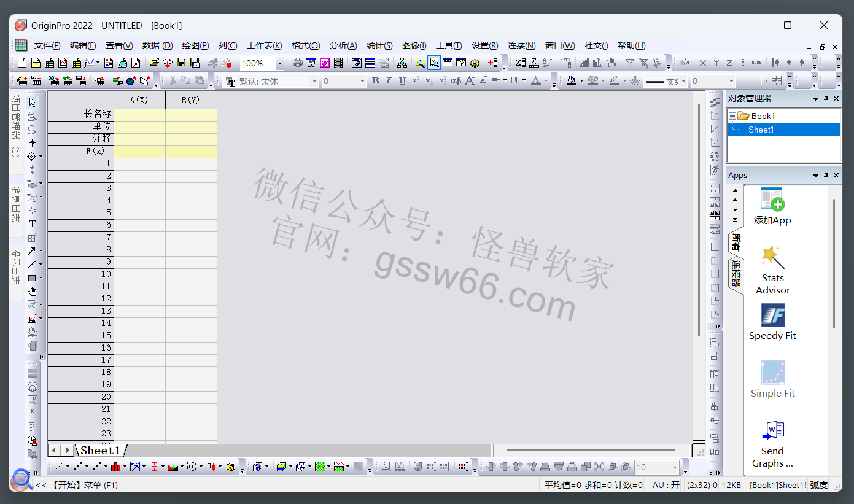This screenshot has width=854, height=504.
Task: Select the A(X) column header
Action: click(x=139, y=100)
